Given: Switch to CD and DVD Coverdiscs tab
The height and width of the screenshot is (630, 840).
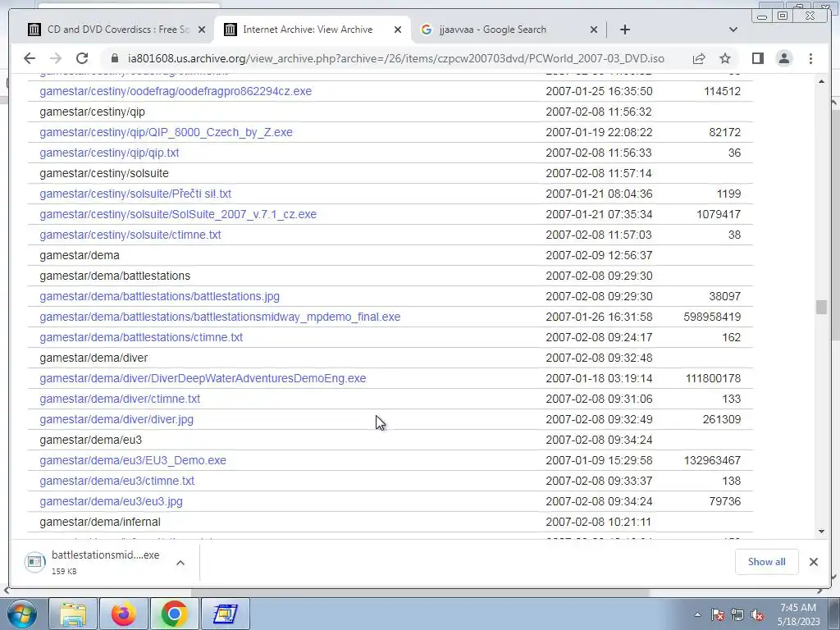Looking at the screenshot, I should tap(118, 30).
